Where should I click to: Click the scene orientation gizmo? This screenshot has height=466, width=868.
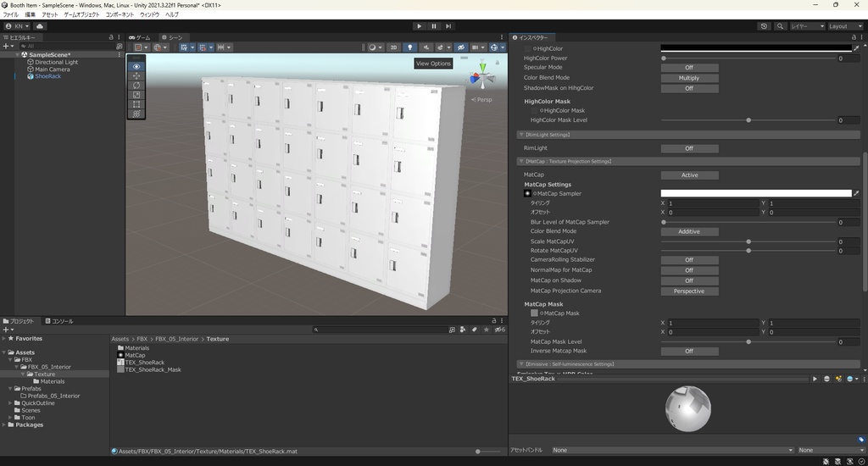[x=482, y=76]
